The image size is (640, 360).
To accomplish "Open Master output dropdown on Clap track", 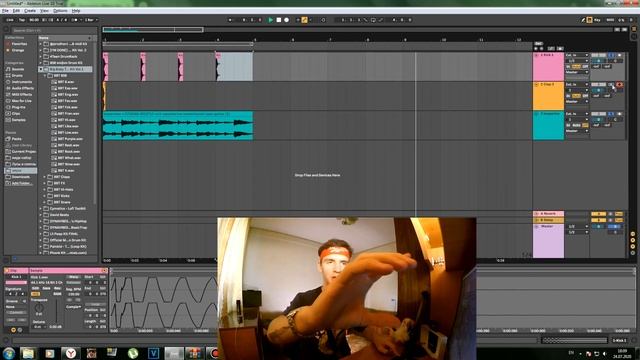I will click(x=577, y=102).
